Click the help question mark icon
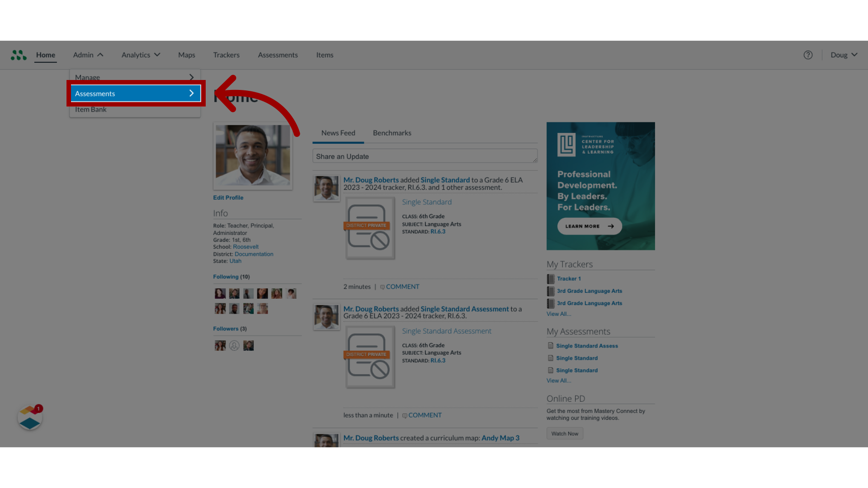This screenshot has height=488, width=868. pyautogui.click(x=808, y=55)
